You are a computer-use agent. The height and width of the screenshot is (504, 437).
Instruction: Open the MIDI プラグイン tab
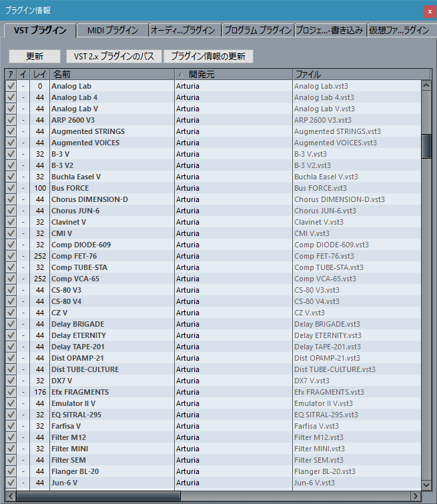coord(113,31)
